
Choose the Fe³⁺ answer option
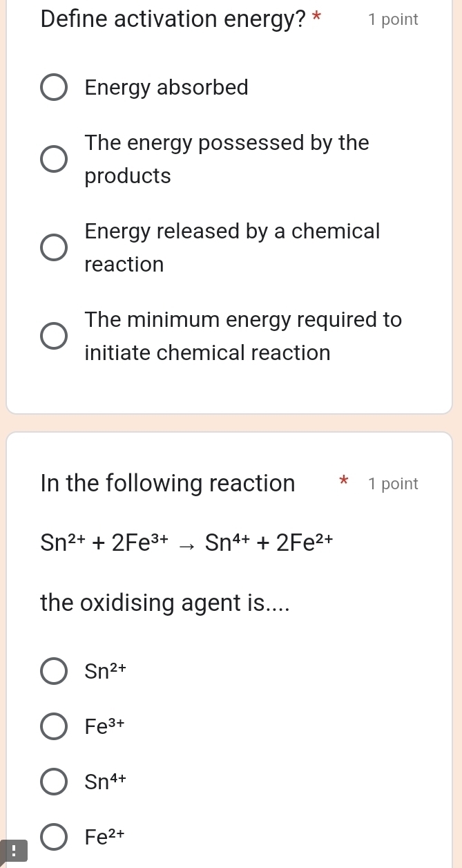(54, 726)
